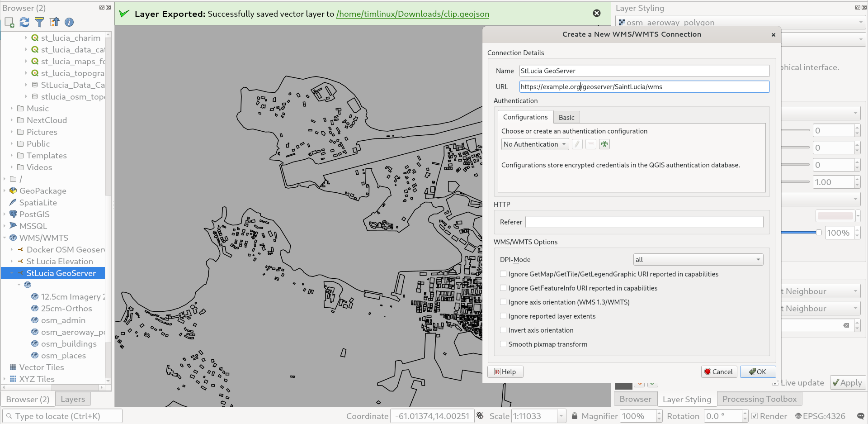Click the WMS/WMTS globe icon
The width and height of the screenshot is (868, 424).
tap(13, 238)
